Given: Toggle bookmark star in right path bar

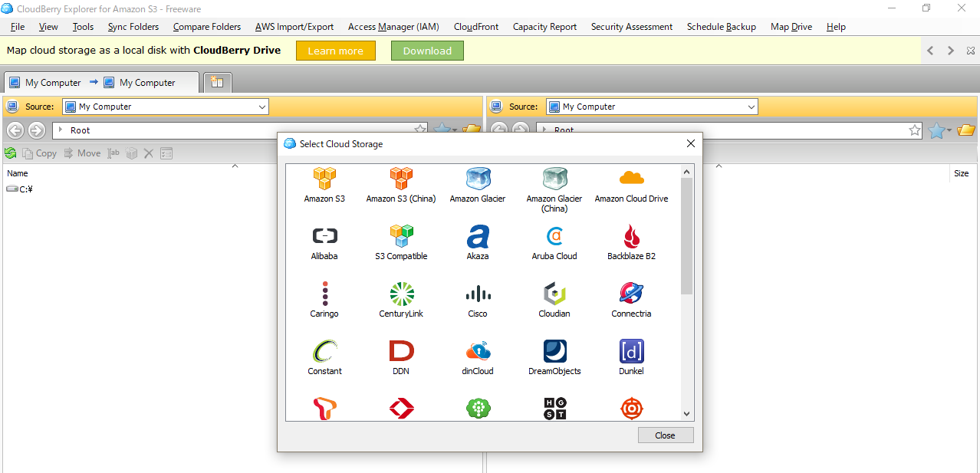Looking at the screenshot, I should coord(915,130).
